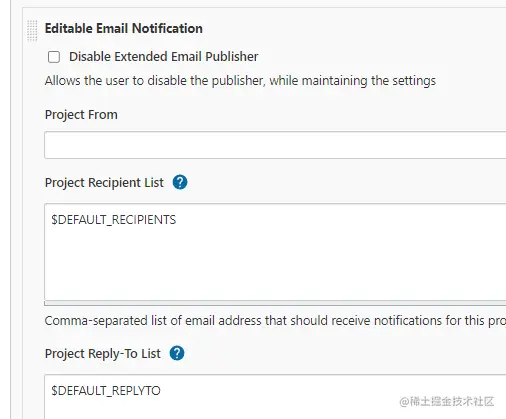Screen dimensions: 506x419
Task: Focus the Project From input field
Action: click(x=275, y=145)
